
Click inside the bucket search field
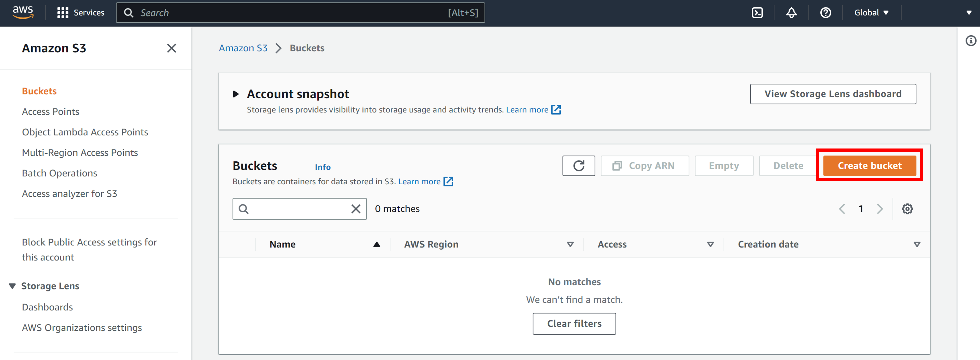[300, 209]
